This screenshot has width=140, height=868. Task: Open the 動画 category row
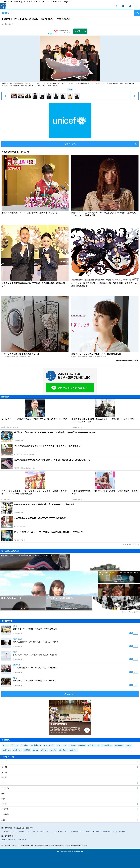pyautogui.click(x=70, y=820)
